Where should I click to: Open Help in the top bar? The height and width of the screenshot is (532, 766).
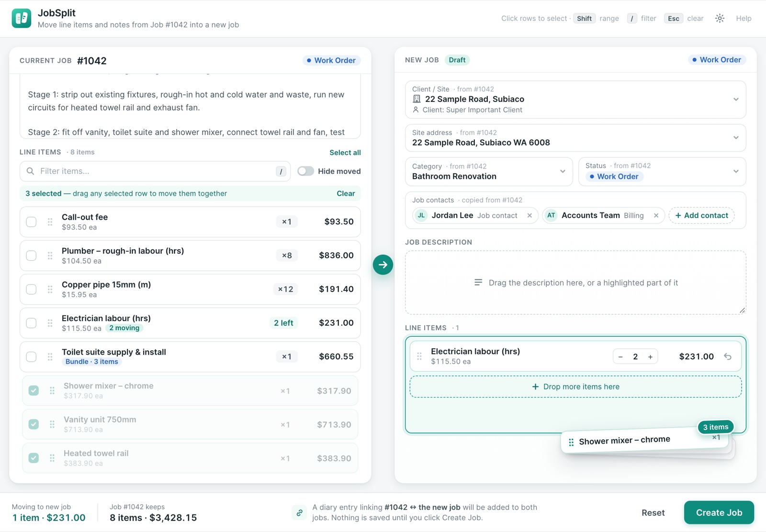(743, 19)
